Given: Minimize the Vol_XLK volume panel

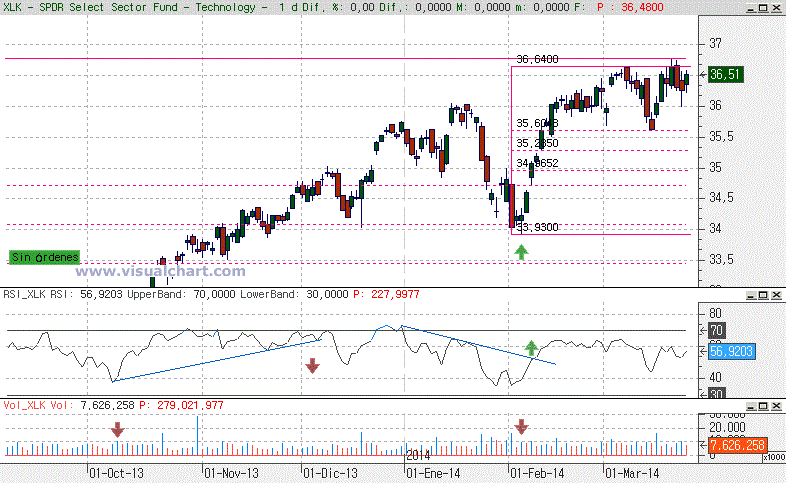Looking at the screenshot, I should click(x=750, y=406).
